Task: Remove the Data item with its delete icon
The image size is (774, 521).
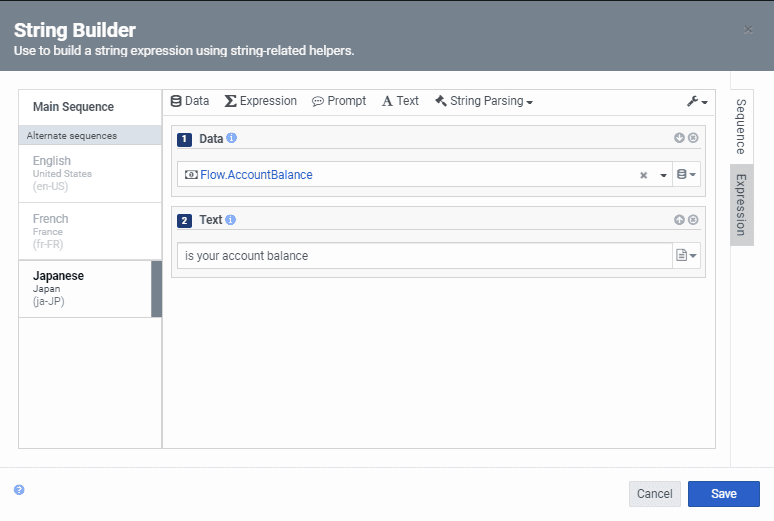Action: [693, 138]
